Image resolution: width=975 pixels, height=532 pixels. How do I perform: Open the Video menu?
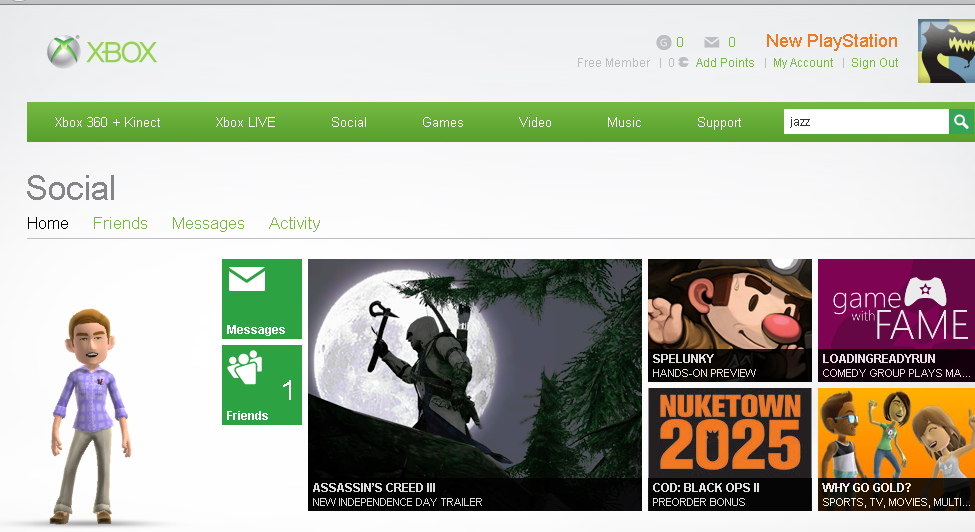click(x=535, y=122)
